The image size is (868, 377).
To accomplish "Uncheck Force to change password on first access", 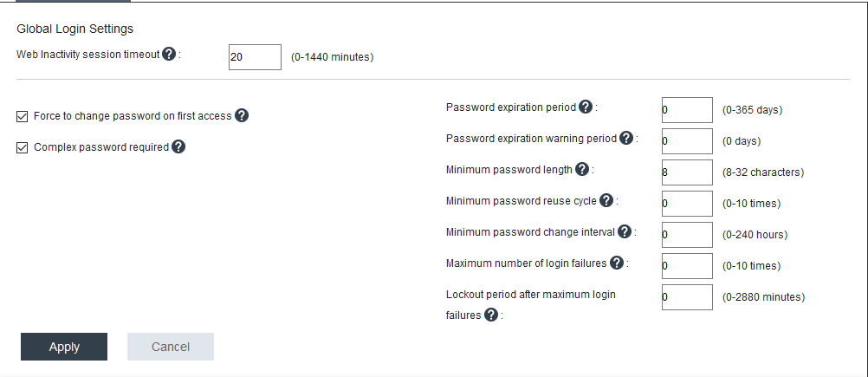I will (23, 116).
